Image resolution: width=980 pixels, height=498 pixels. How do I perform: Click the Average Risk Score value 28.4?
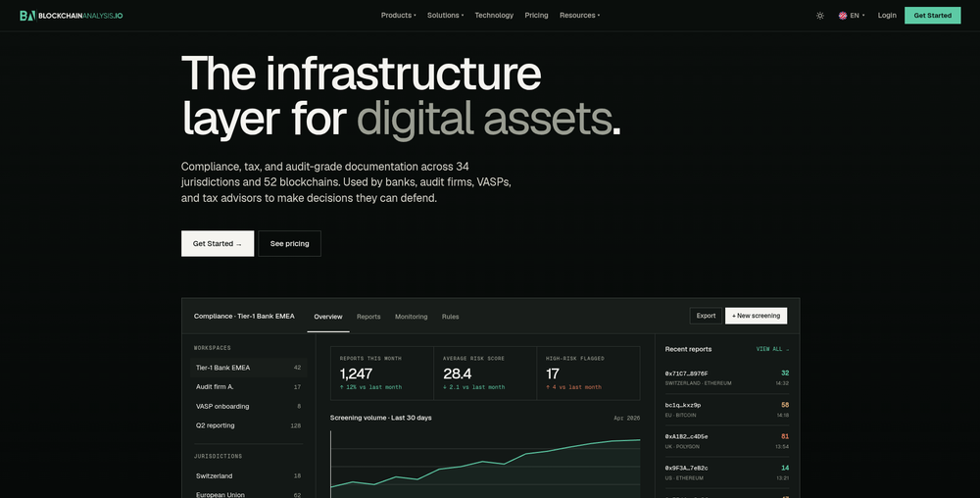point(458,373)
